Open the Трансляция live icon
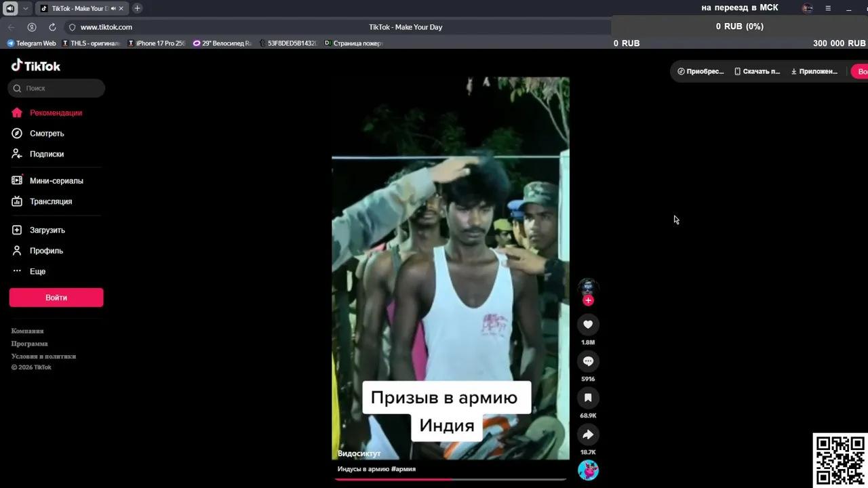Image resolution: width=868 pixels, height=488 pixels. [17, 201]
